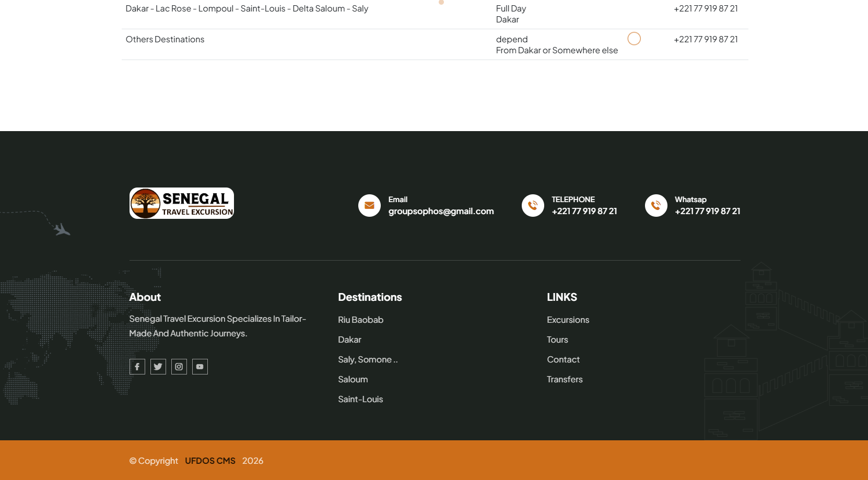Open the Facebook social icon
868x480 pixels.
tap(137, 367)
